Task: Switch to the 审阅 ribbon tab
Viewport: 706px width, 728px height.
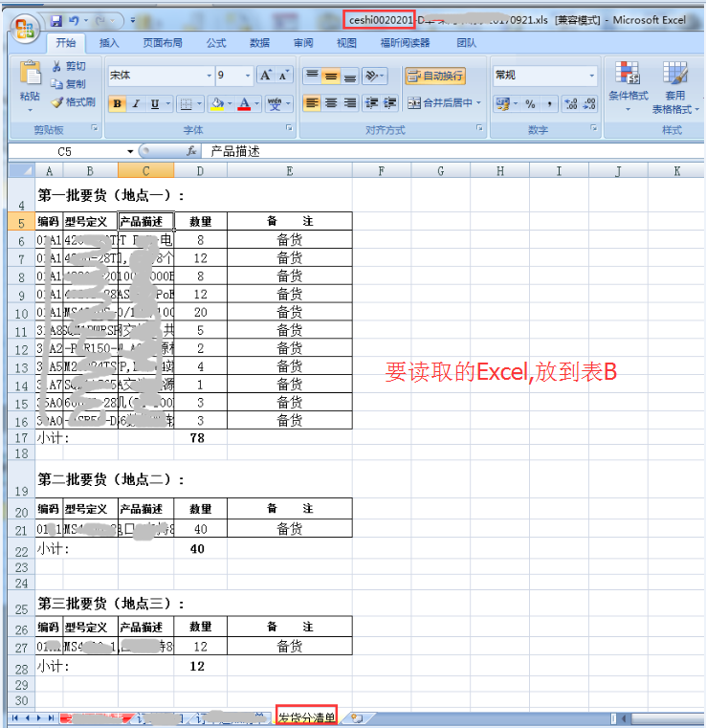Action: coord(303,43)
